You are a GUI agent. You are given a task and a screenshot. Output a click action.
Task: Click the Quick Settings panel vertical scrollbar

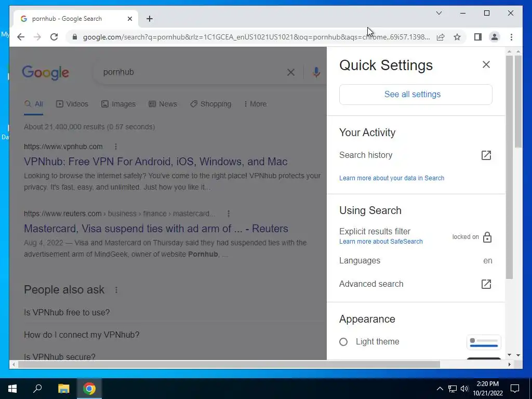(x=509, y=167)
